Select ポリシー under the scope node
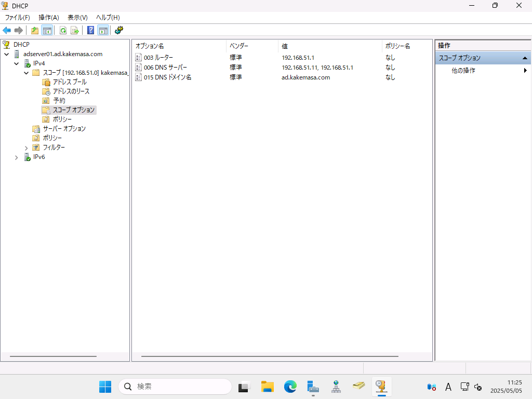 pyautogui.click(x=62, y=119)
